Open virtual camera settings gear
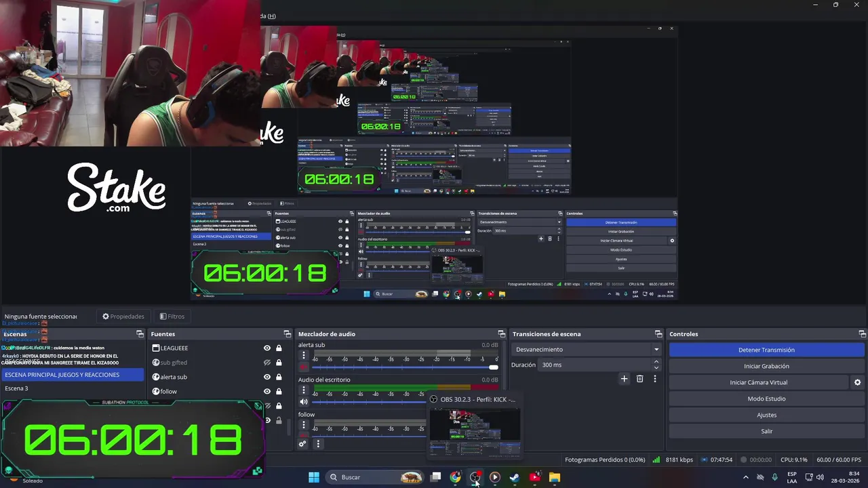This screenshot has height=488, width=868. pos(857,382)
